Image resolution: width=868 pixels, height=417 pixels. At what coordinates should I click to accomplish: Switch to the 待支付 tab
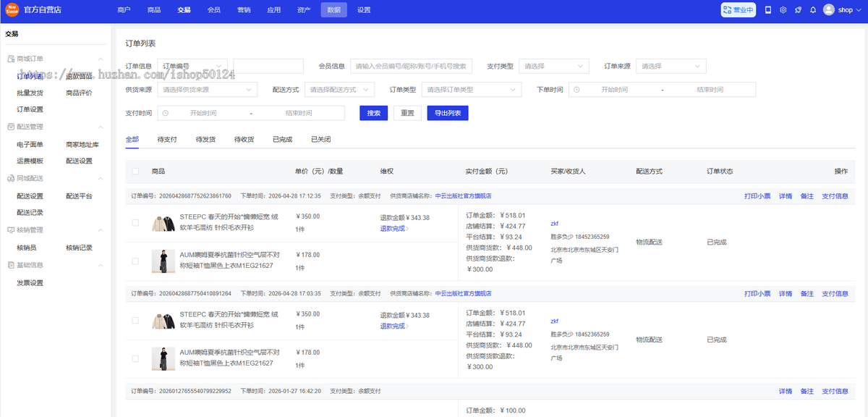click(167, 139)
